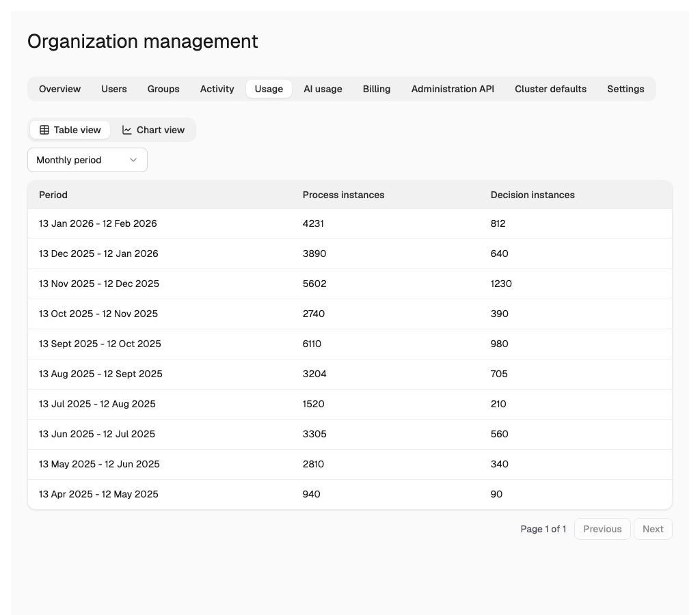Click process instances value 6110
The image size is (700, 615).
click(x=312, y=344)
